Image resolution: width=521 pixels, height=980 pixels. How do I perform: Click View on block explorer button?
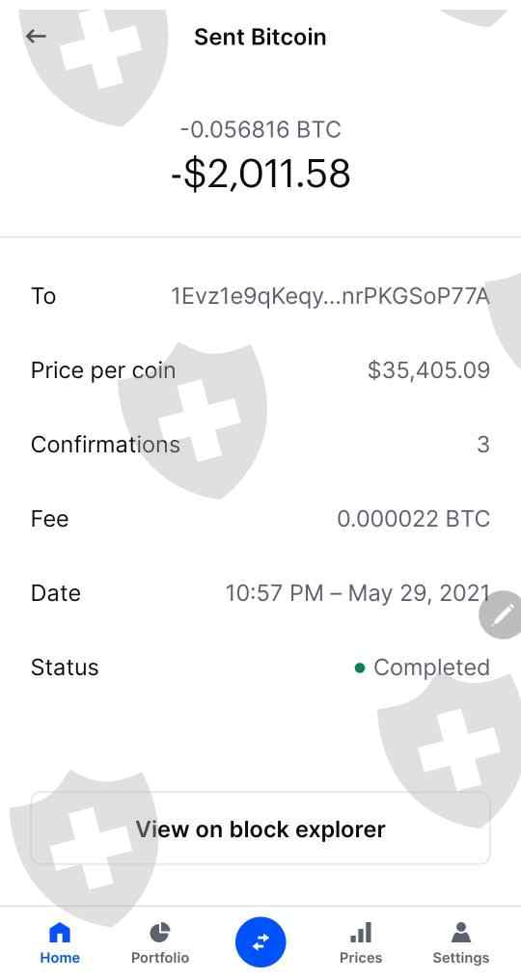point(260,829)
